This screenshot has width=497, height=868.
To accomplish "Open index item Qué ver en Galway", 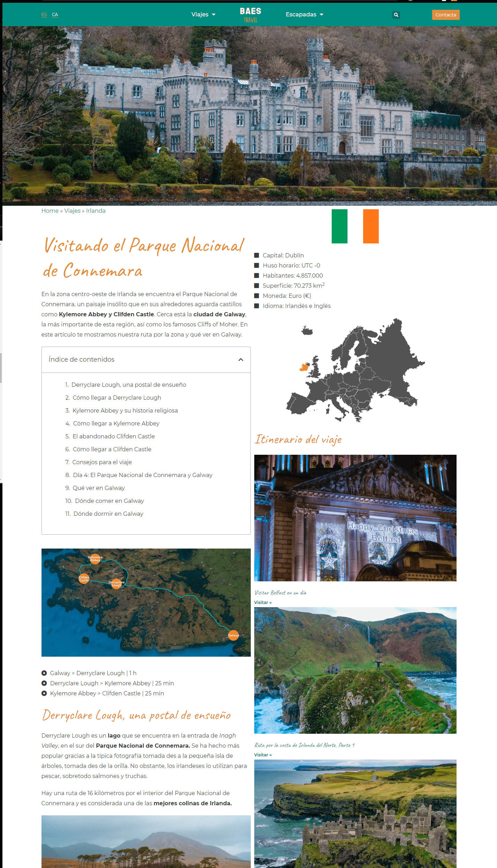I will tap(99, 488).
